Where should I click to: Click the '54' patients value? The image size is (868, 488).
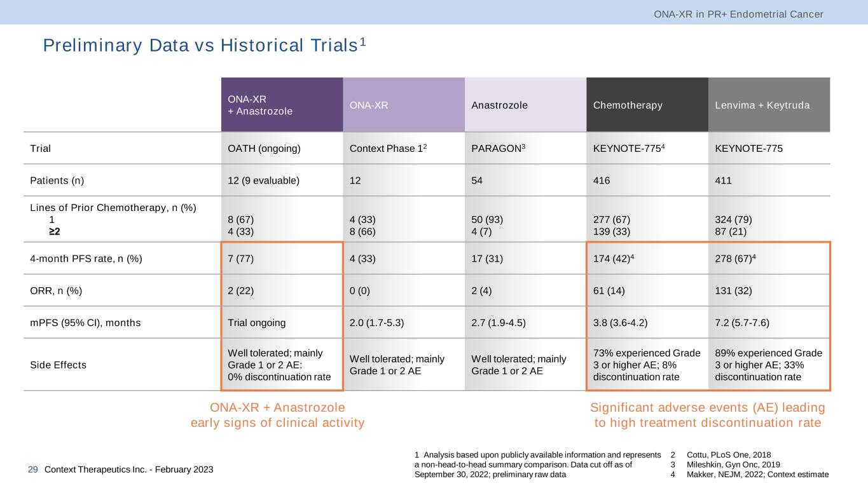[478, 180]
